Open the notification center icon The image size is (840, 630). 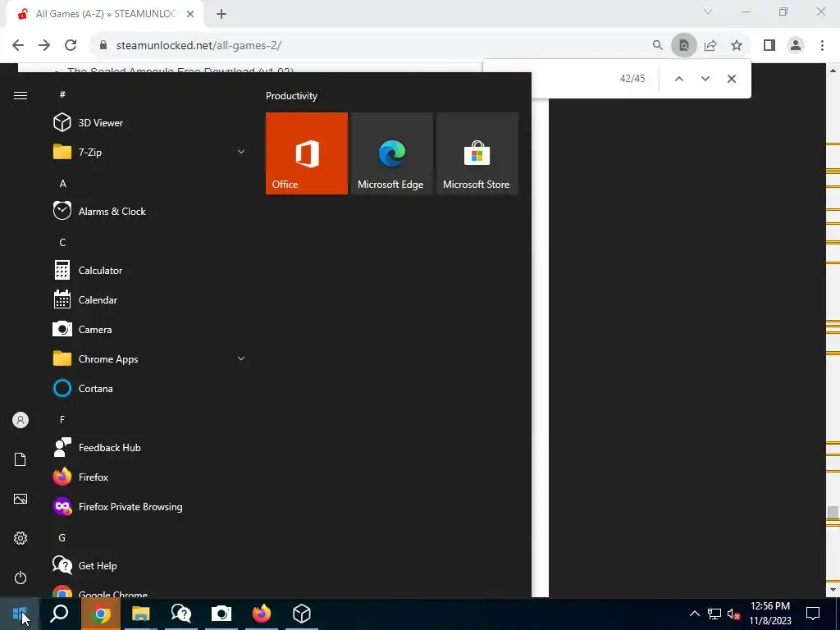pos(813,614)
